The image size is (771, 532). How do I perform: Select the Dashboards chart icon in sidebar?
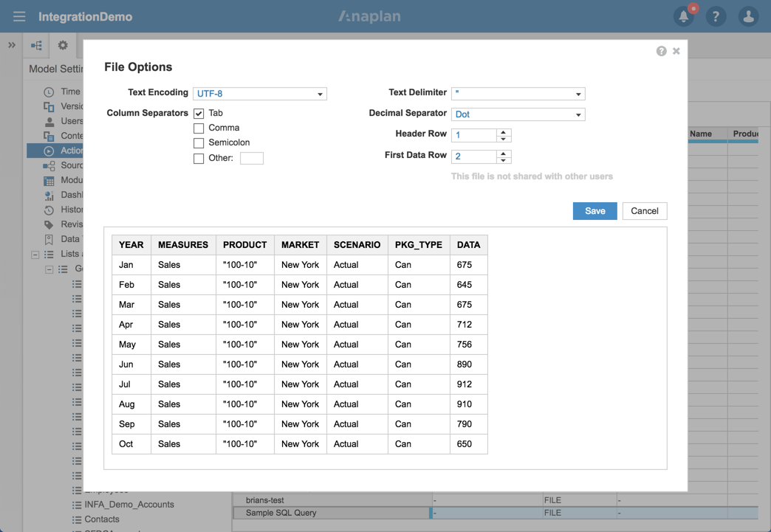(x=49, y=195)
